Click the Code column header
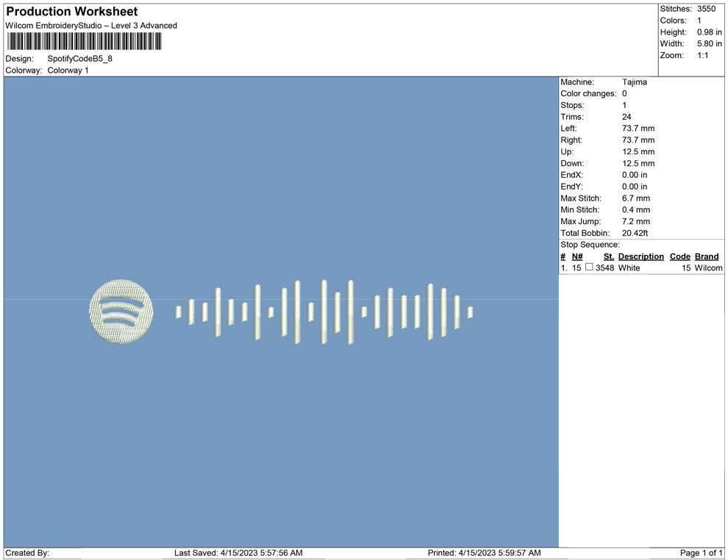728x560 pixels. pos(679,256)
